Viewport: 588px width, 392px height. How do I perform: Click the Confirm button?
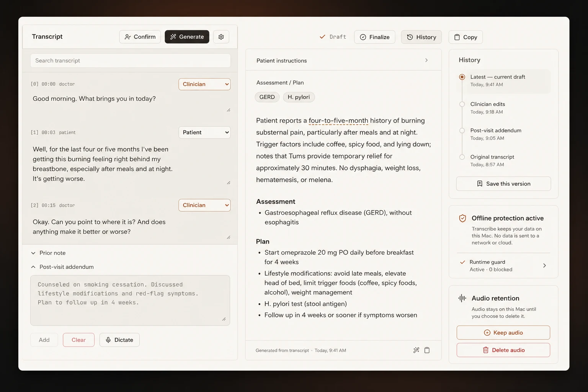coord(140,37)
